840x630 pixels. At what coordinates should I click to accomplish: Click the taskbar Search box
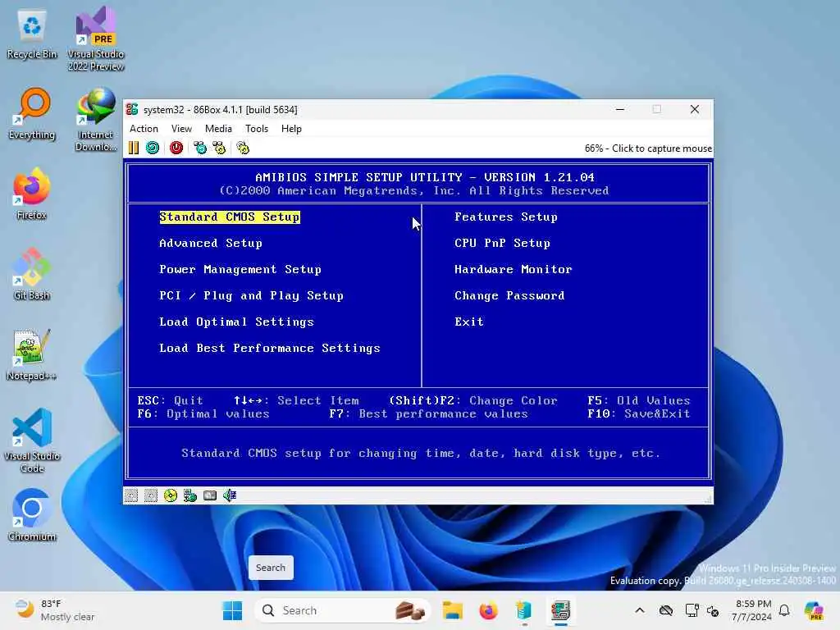pos(343,610)
